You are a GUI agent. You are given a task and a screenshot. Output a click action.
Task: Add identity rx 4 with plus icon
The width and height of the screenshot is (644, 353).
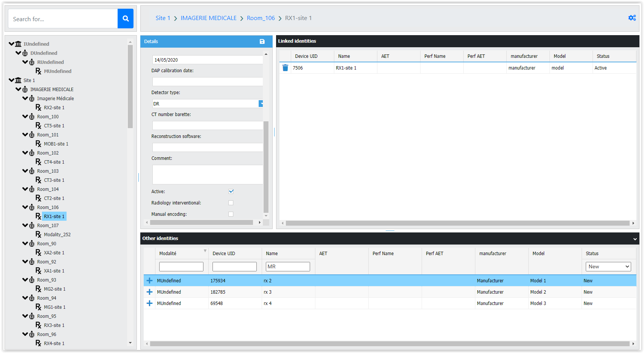tap(149, 303)
